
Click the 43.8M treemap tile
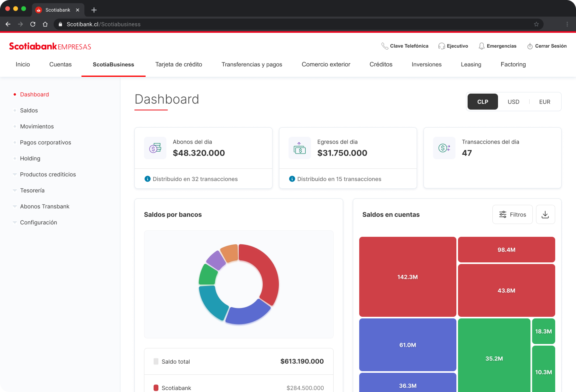(x=506, y=290)
